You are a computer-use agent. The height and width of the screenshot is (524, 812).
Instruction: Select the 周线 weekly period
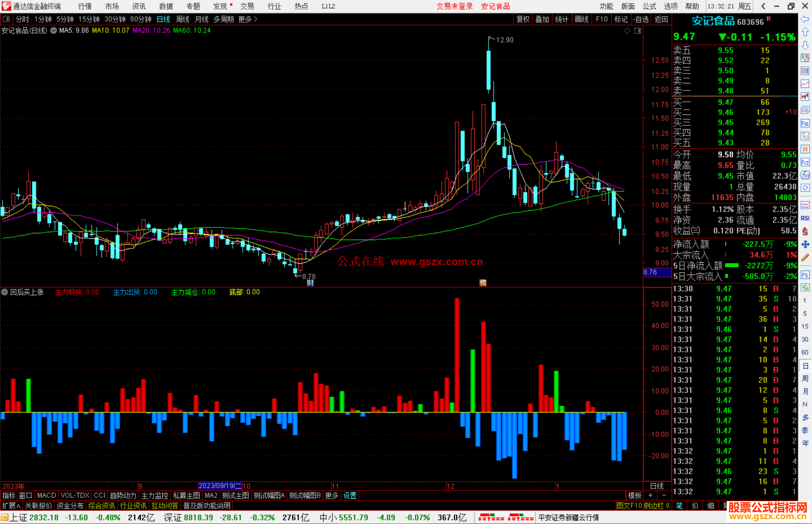tap(183, 19)
